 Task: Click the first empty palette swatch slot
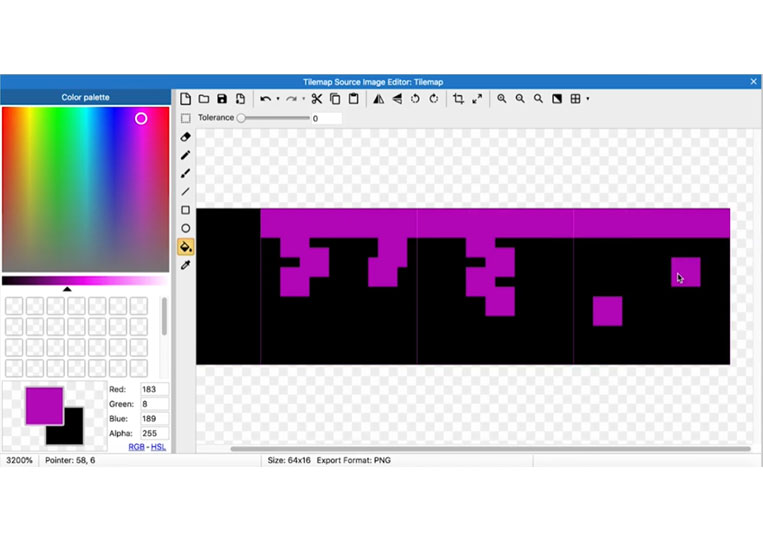(14, 306)
